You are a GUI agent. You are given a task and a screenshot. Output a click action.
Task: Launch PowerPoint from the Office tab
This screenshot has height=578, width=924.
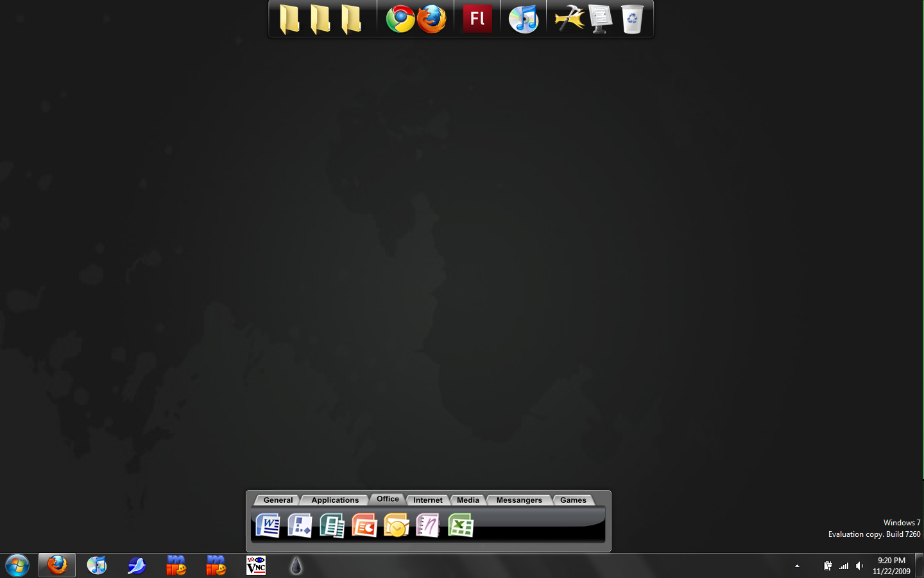point(364,525)
